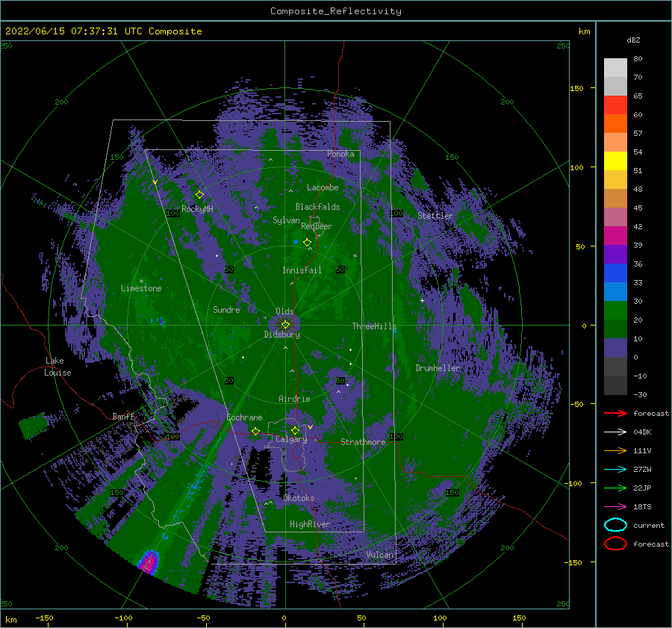Click the yellow diamond marker near RockyMH
The image size is (672, 628).
tap(199, 195)
